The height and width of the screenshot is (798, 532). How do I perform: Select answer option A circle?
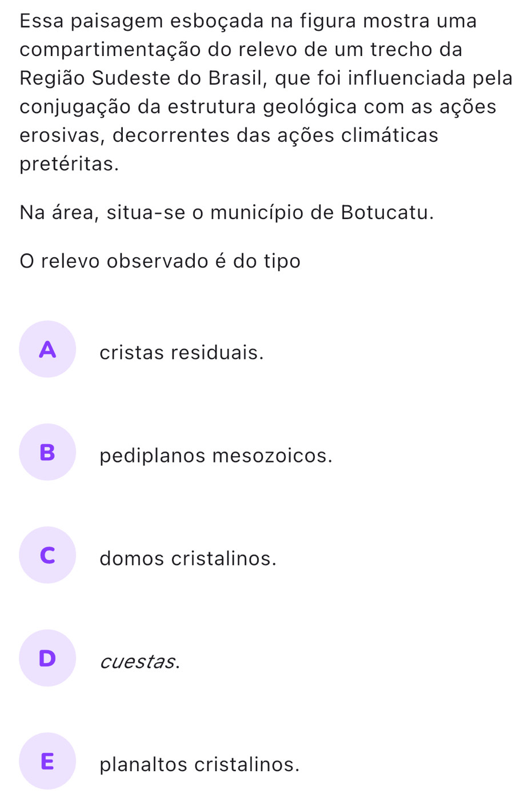(x=47, y=349)
